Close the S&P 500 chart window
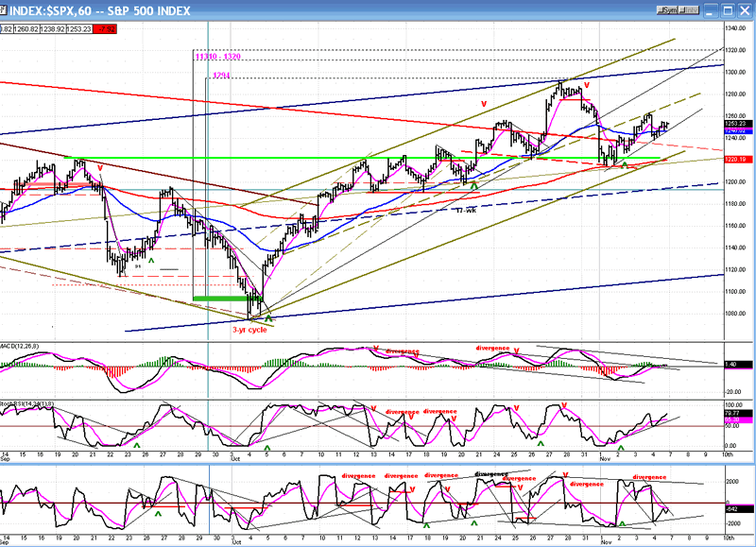This screenshot has width=756, height=547. point(746,9)
